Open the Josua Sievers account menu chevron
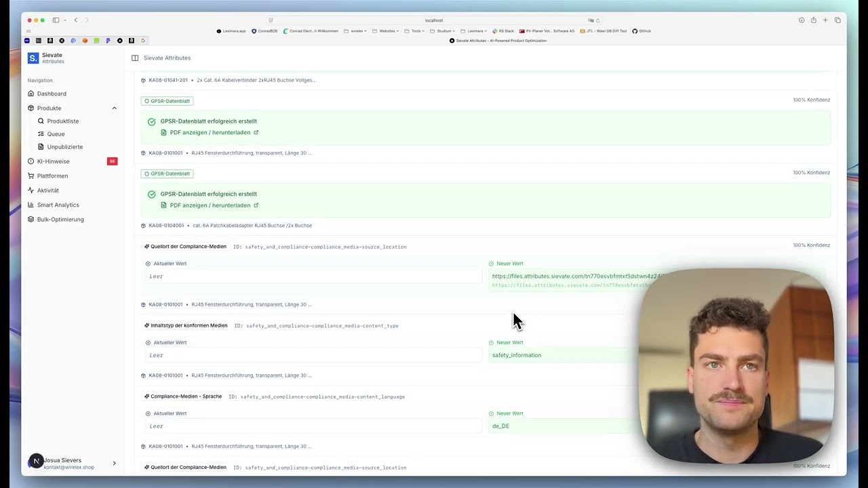This screenshot has height=488, width=868. (114, 464)
